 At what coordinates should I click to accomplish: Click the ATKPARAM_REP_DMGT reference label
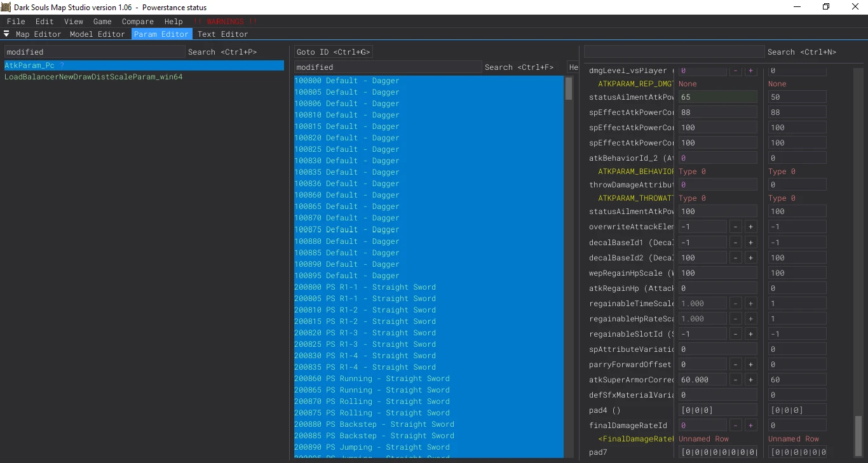click(x=636, y=84)
